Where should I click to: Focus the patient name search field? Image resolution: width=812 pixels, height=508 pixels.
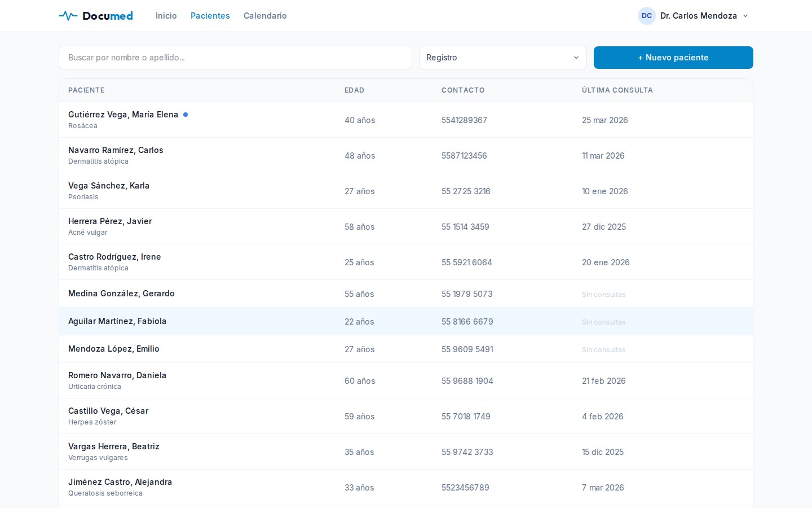point(235,58)
